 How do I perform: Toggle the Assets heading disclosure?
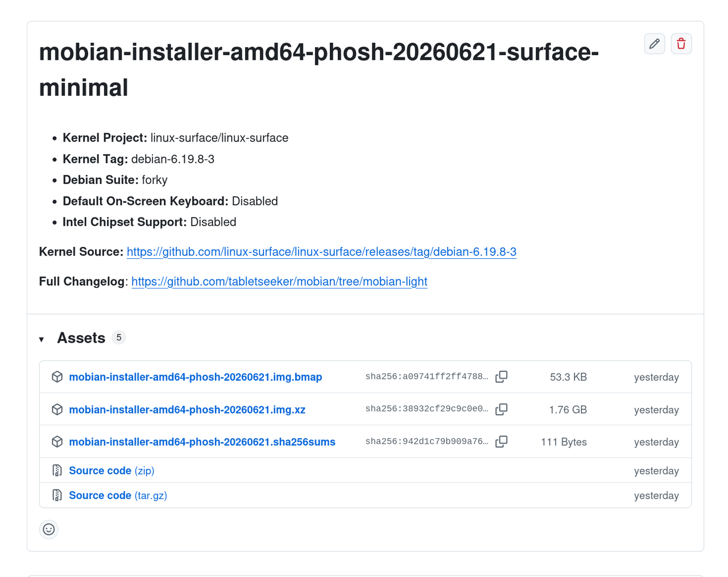coord(81,338)
